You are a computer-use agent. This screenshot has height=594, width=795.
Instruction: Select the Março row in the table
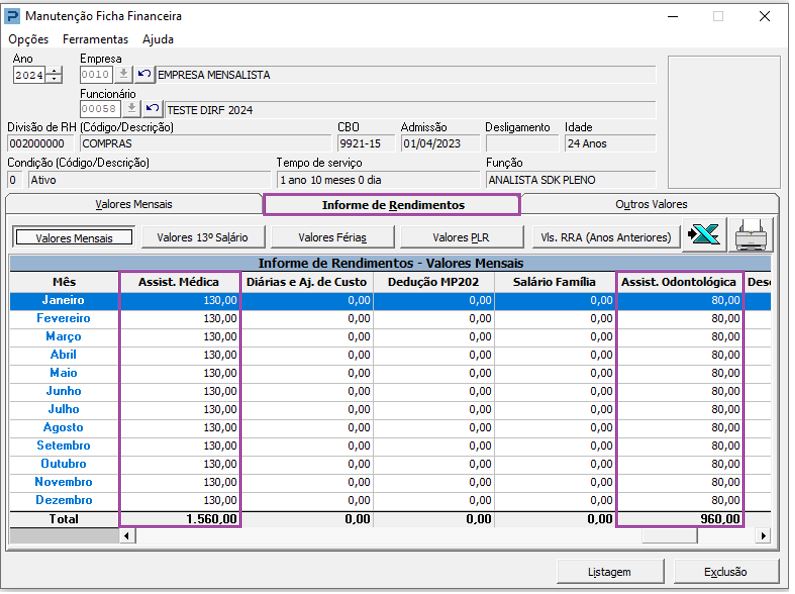pos(64,337)
